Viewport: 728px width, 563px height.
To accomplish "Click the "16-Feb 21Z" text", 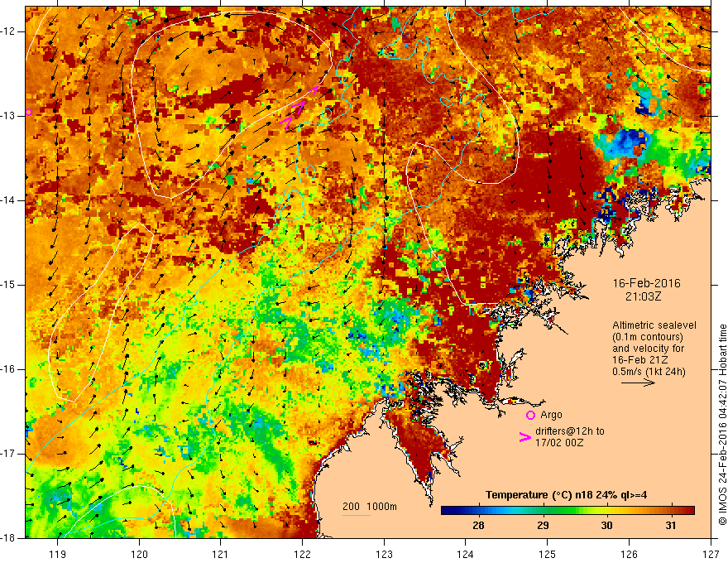I will [639, 360].
